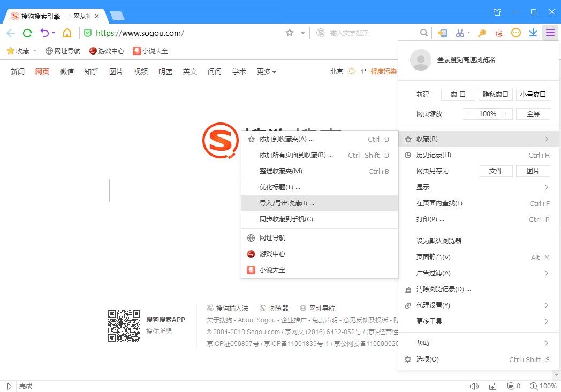
Task: Click the search magnifier icon in toolbar
Action: coord(423,33)
